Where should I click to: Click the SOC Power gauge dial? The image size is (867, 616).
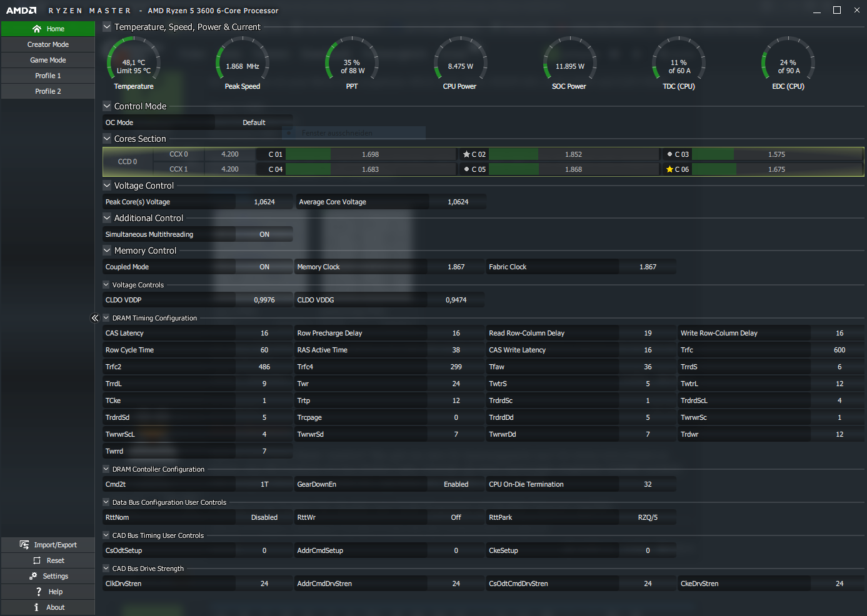[570, 59]
